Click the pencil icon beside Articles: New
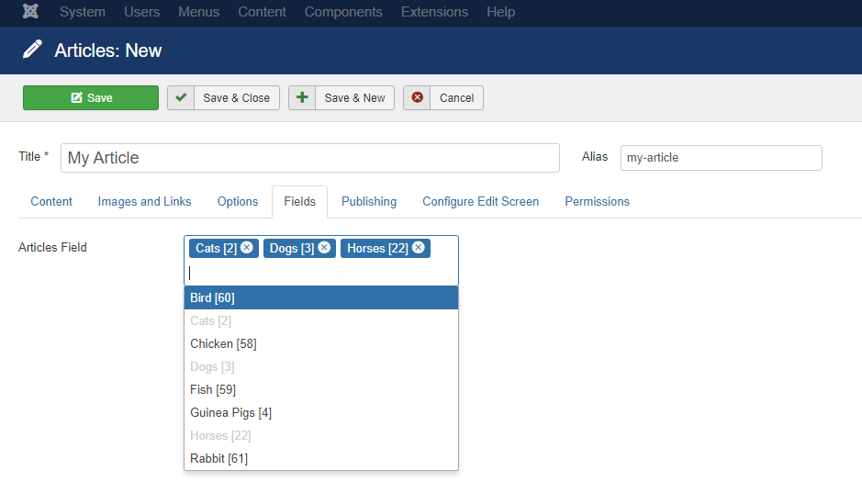862x504 pixels. click(32, 50)
